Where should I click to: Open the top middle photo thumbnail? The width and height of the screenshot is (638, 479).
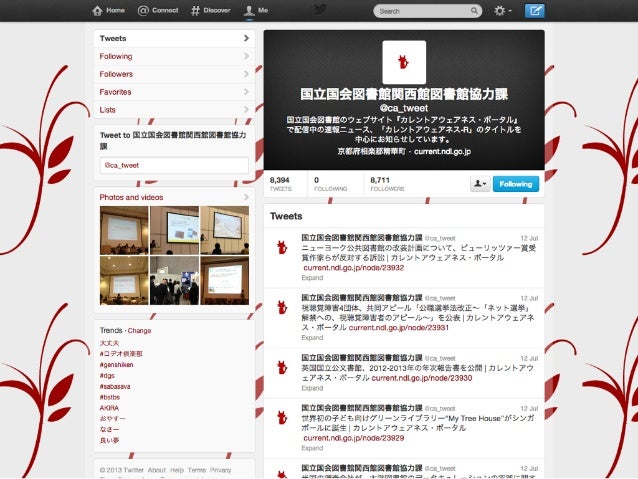click(174, 230)
